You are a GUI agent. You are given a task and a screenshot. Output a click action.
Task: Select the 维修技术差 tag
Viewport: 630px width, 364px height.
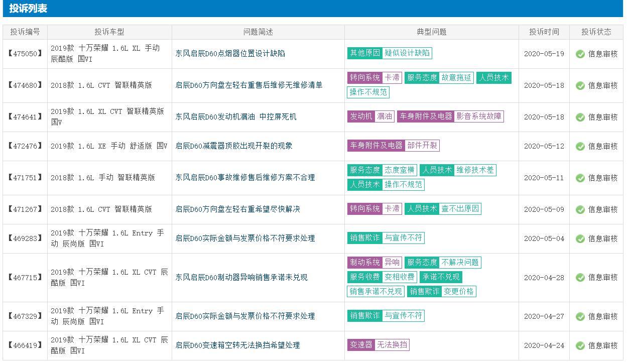tap(476, 170)
